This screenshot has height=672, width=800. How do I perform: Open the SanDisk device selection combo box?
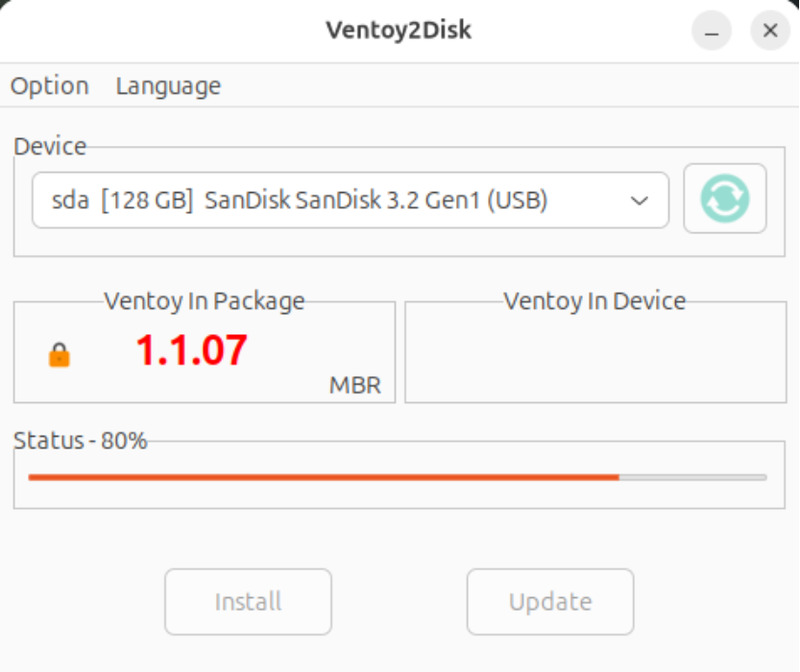click(x=327, y=201)
